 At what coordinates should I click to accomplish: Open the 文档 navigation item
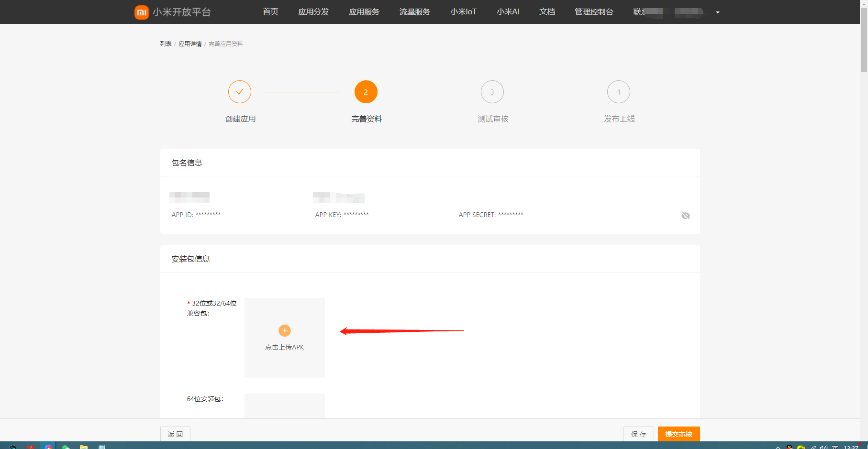547,12
